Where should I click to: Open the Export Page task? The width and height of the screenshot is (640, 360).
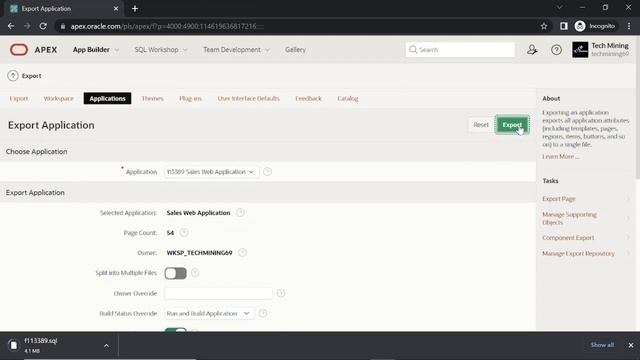coord(559,199)
